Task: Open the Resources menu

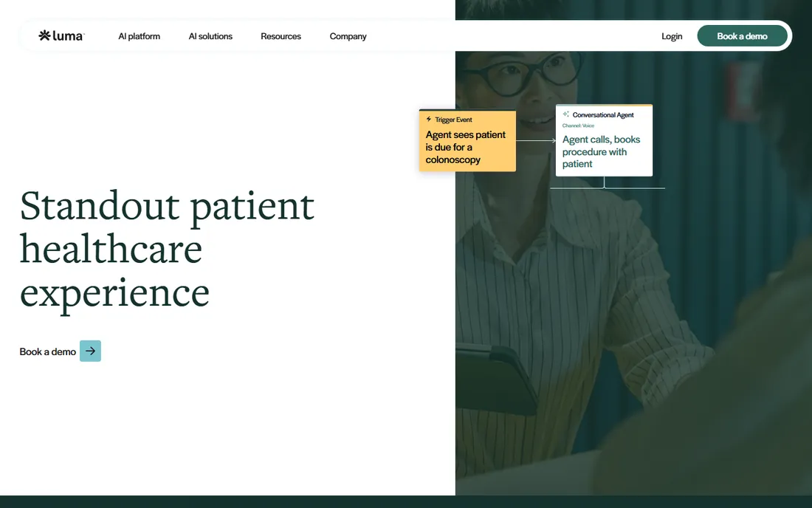Action: tap(281, 36)
